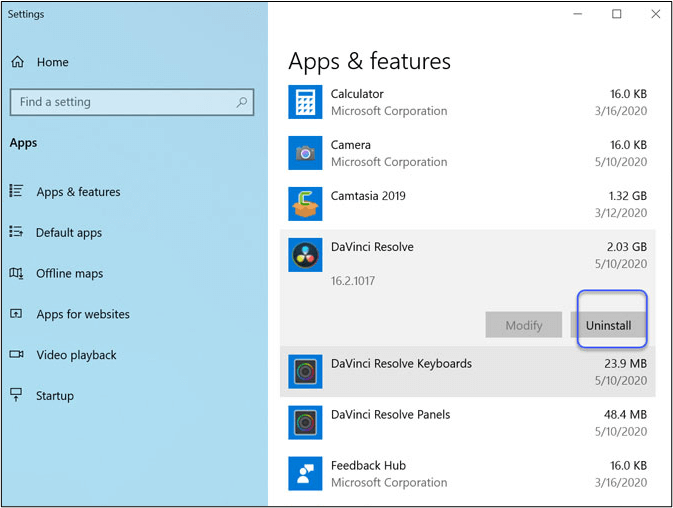Click the DaVinci Resolve Keyboards icon
This screenshot has width=673, height=508.
click(305, 372)
